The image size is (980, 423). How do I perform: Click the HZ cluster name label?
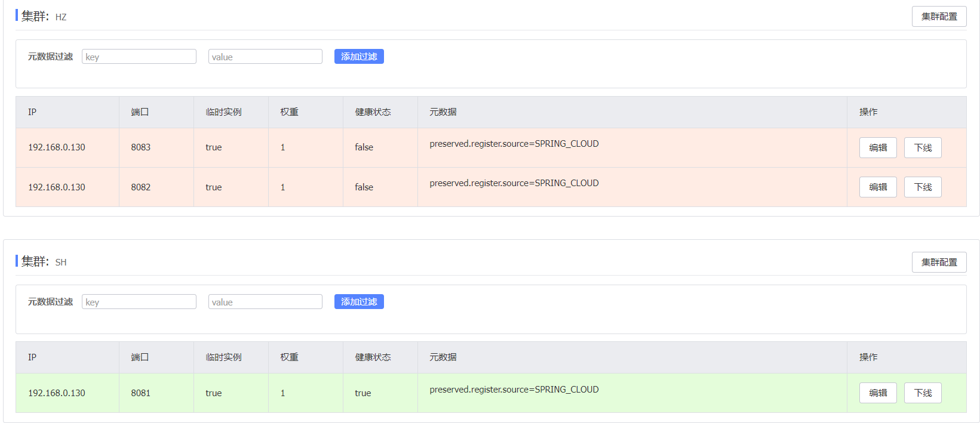pos(61,17)
